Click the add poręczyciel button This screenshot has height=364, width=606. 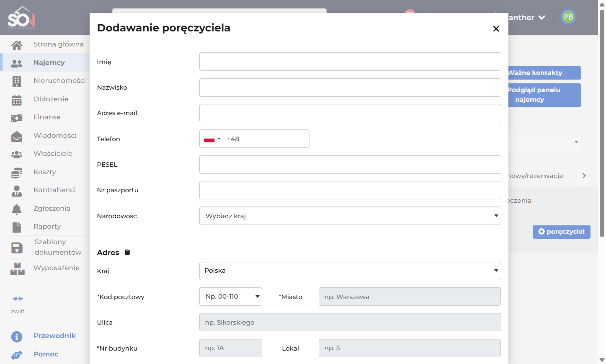click(x=562, y=232)
